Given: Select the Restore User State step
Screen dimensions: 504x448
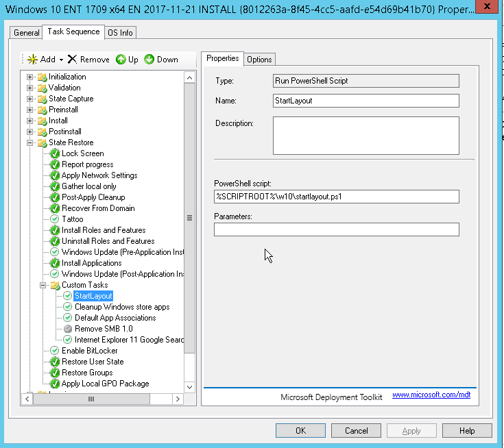Looking at the screenshot, I should pyautogui.click(x=93, y=362).
